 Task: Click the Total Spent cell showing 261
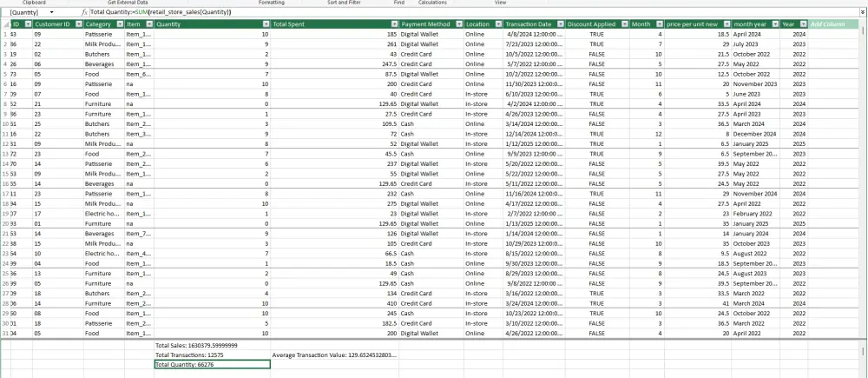pos(334,44)
